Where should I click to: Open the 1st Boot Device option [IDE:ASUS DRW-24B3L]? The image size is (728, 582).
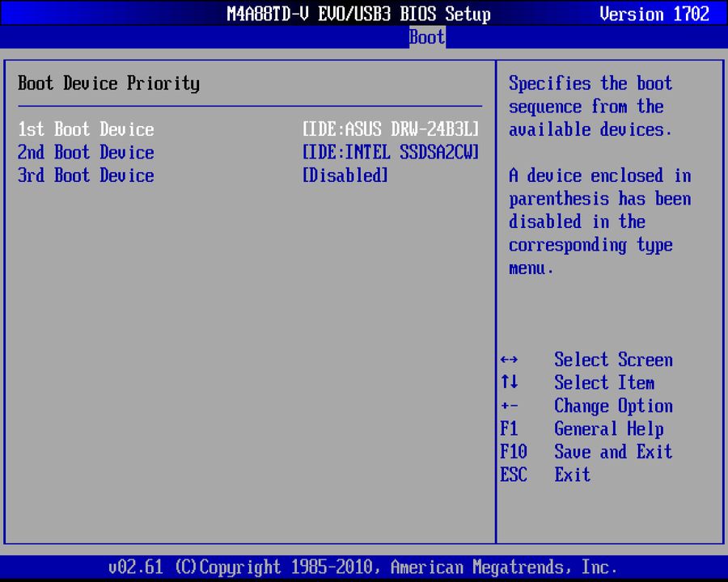click(x=391, y=129)
